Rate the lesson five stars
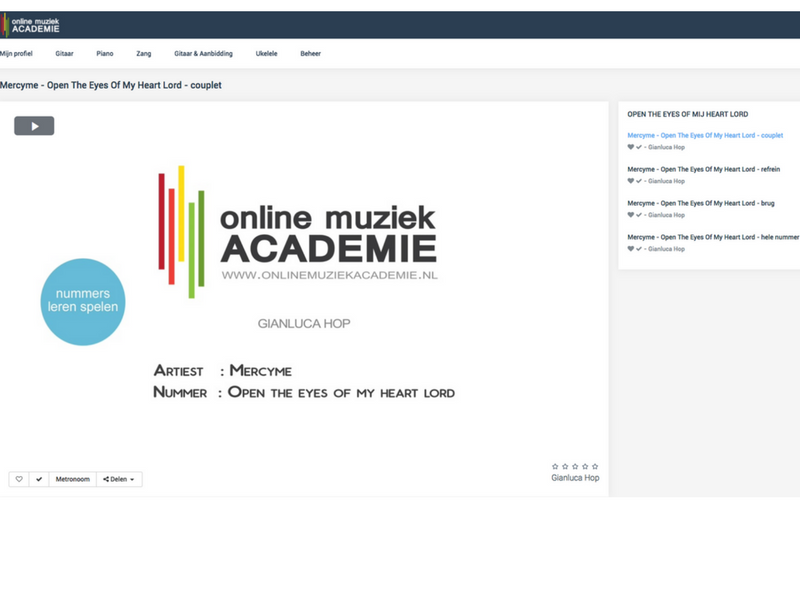 click(595, 466)
